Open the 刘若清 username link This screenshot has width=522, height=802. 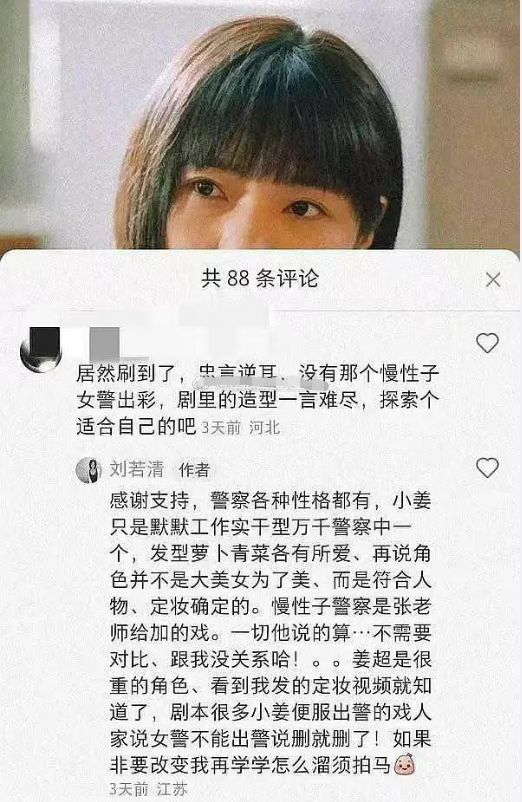click(x=137, y=469)
